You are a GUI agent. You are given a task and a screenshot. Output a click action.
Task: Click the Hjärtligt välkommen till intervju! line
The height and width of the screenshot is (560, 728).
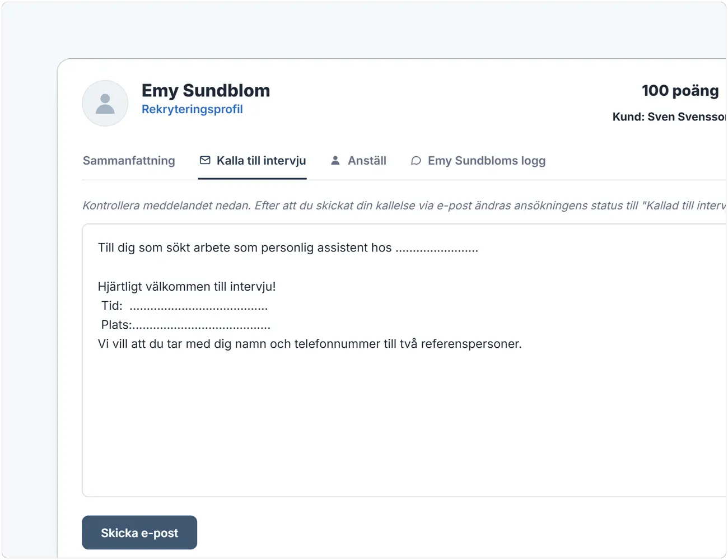click(187, 287)
